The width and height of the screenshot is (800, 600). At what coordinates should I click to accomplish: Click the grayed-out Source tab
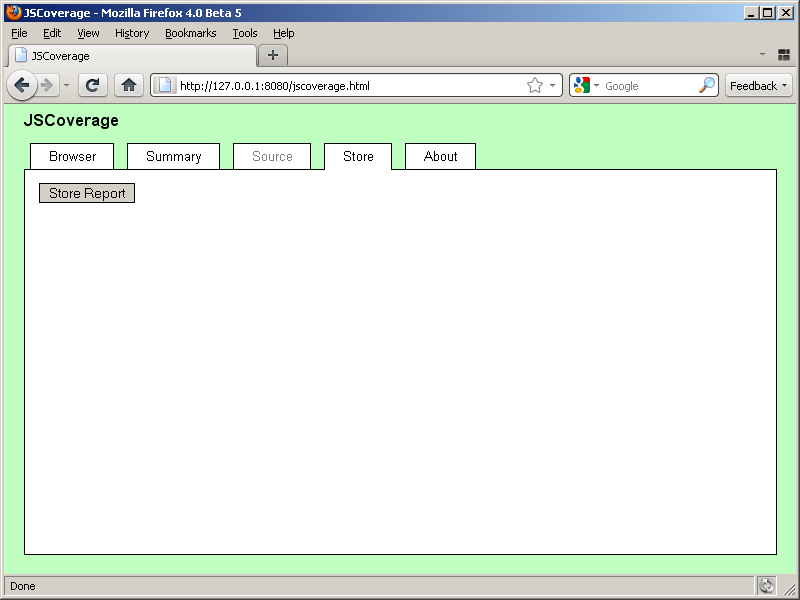pyautogui.click(x=272, y=156)
